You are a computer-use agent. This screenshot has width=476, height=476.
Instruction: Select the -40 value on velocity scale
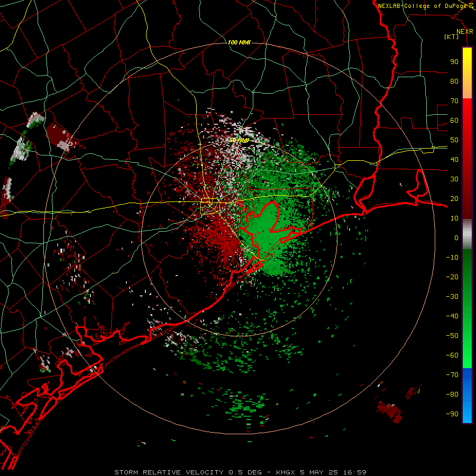[x=452, y=316]
